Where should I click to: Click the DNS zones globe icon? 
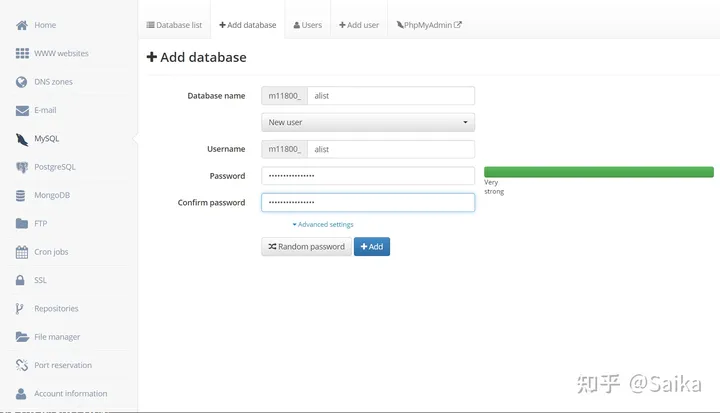tap(21, 82)
